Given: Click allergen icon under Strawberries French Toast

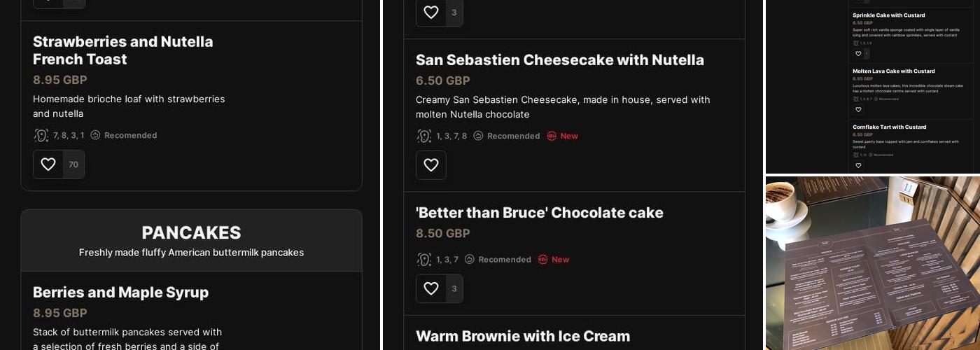Looking at the screenshot, I should pyautogui.click(x=41, y=135).
